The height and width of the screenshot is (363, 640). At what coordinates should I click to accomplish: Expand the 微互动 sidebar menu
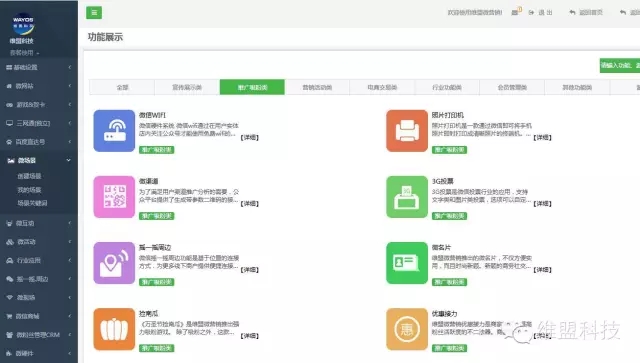tap(39, 223)
